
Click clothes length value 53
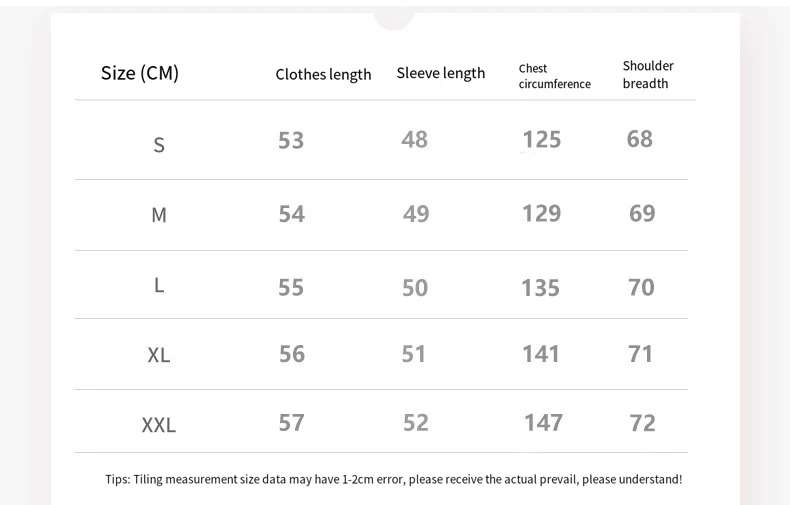pos(291,141)
